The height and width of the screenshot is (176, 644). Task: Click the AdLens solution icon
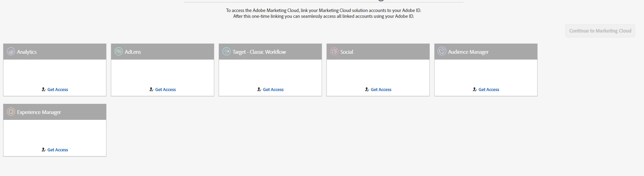119,52
